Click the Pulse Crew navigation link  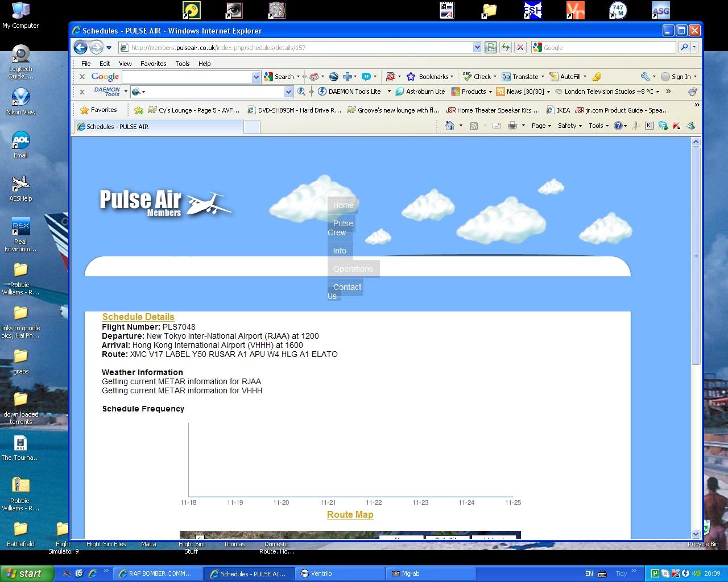341,227
